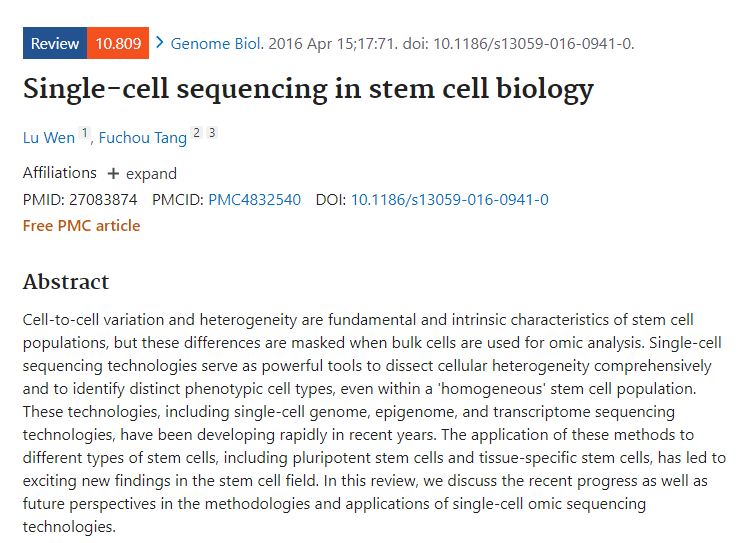Click the plus icon beside Affiliations
This screenshot has width=755, height=543.
pos(113,173)
